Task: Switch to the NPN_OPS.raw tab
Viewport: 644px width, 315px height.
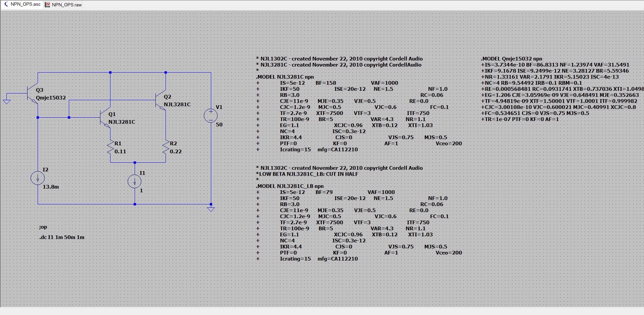Action: coord(63,5)
